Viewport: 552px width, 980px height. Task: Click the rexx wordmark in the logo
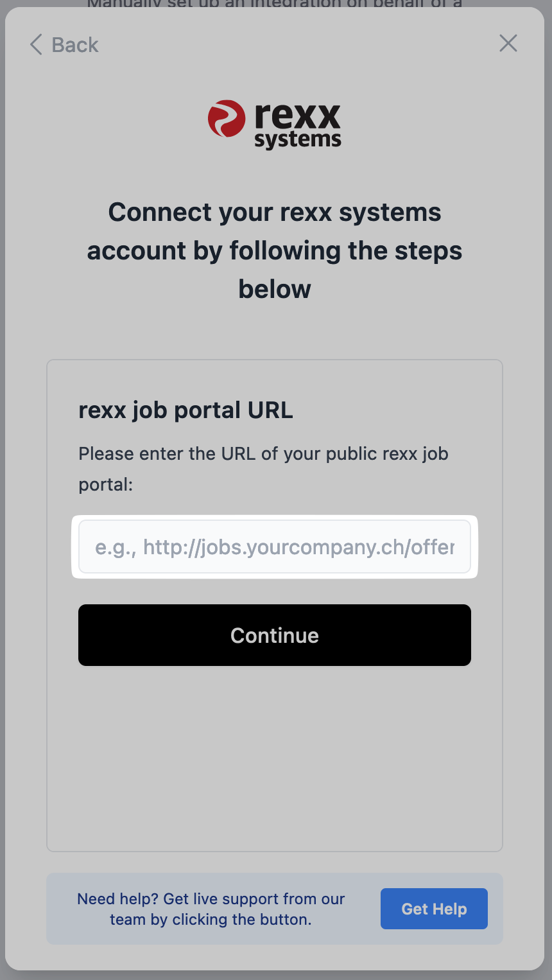tap(297, 116)
